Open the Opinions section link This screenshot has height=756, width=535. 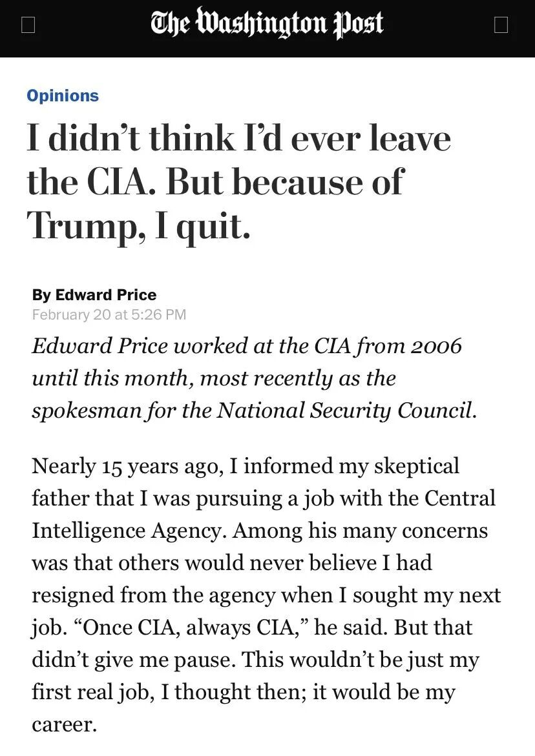pos(63,96)
